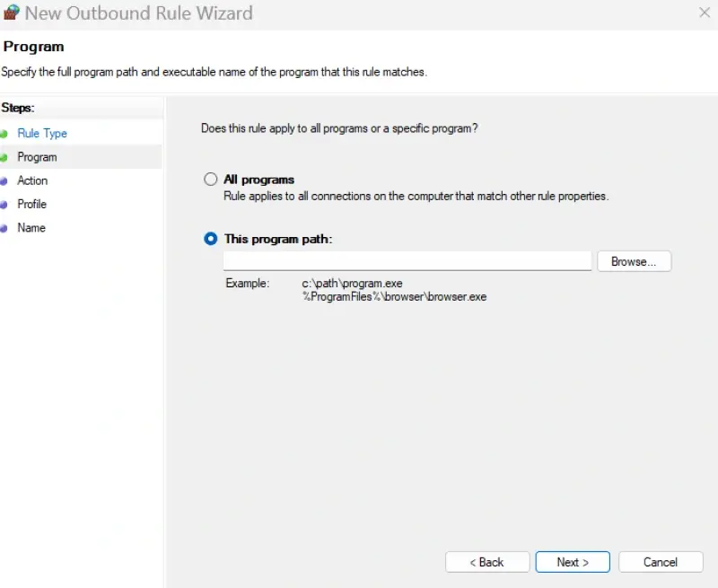
Task: Click the Browse button
Action: (634, 261)
